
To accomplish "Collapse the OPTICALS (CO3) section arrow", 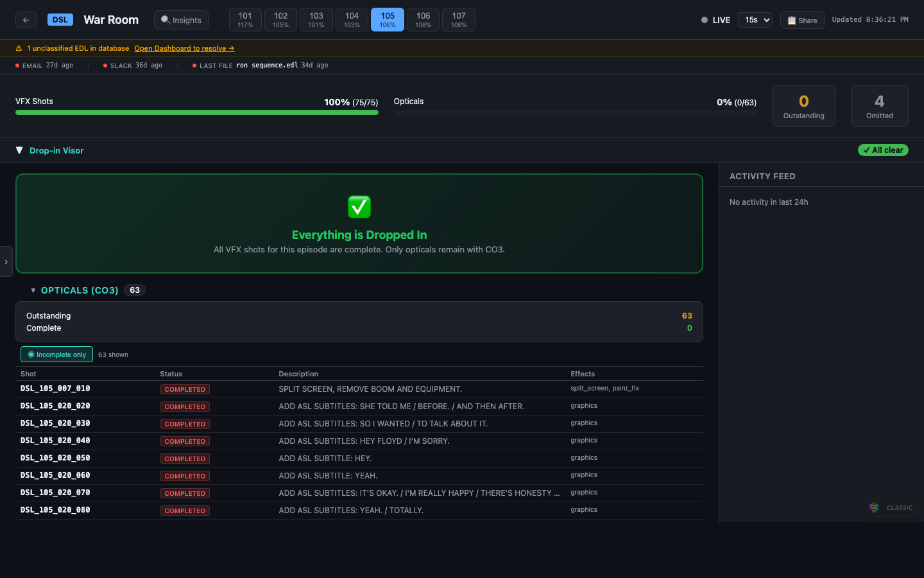I will (x=33, y=290).
